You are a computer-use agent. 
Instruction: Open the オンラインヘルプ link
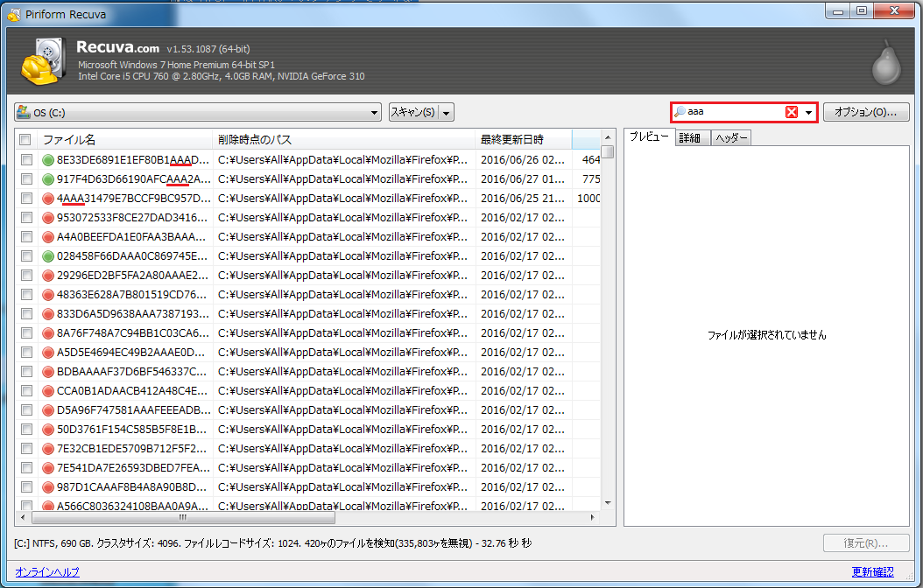[47, 572]
